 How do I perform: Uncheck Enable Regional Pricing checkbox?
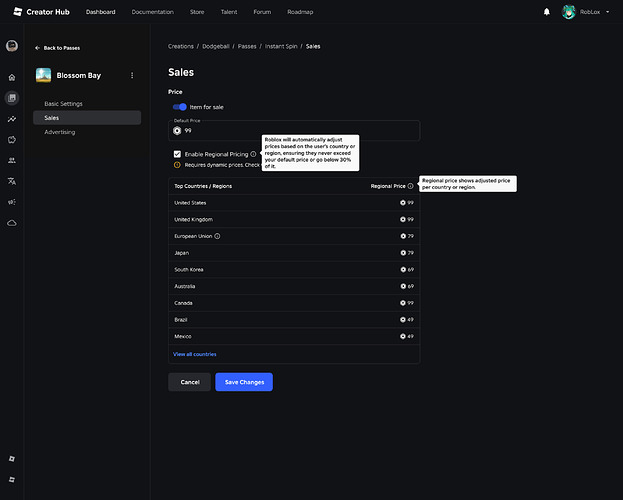[x=177, y=154]
